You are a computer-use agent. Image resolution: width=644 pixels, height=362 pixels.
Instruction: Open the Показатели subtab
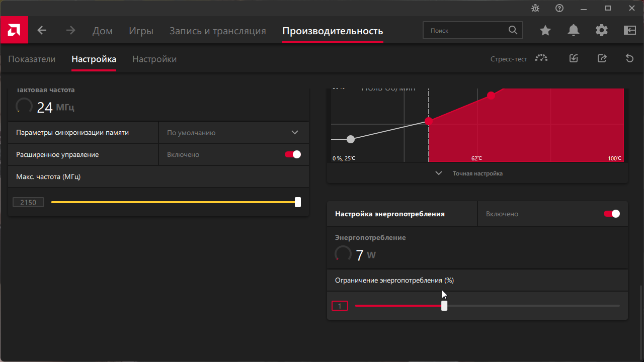click(x=32, y=59)
